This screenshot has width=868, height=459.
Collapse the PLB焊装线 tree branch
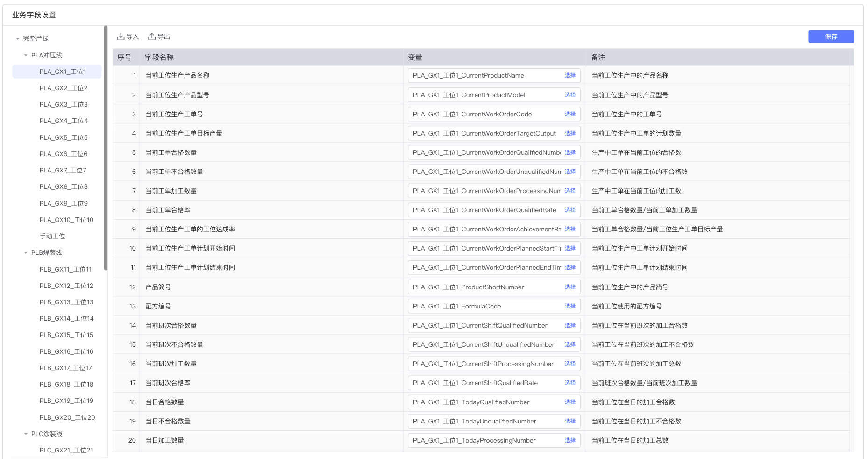coord(26,253)
